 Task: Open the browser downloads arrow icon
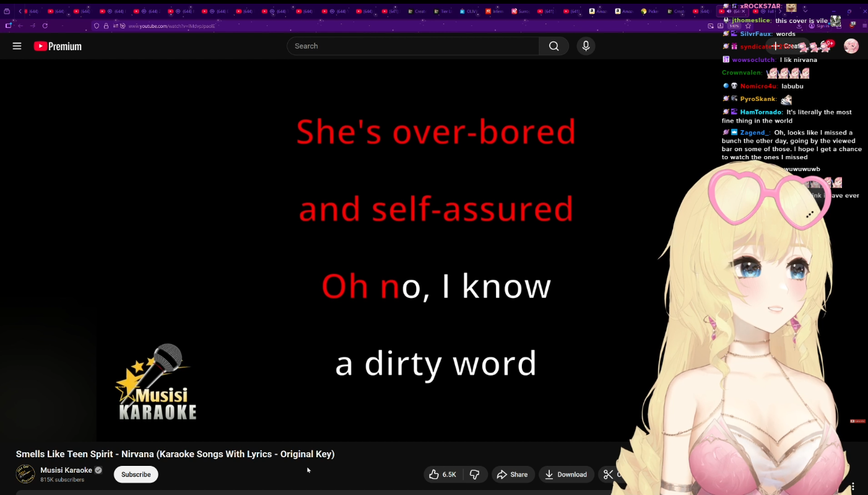(799, 26)
